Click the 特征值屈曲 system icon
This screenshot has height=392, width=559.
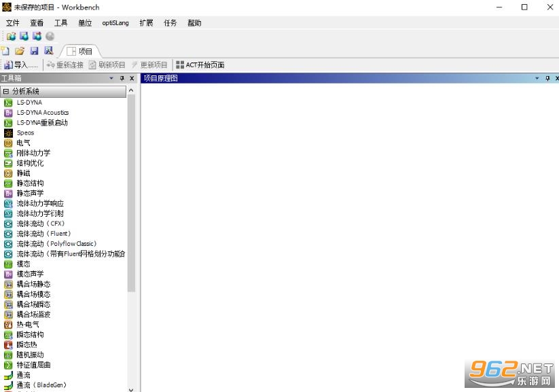coord(8,366)
